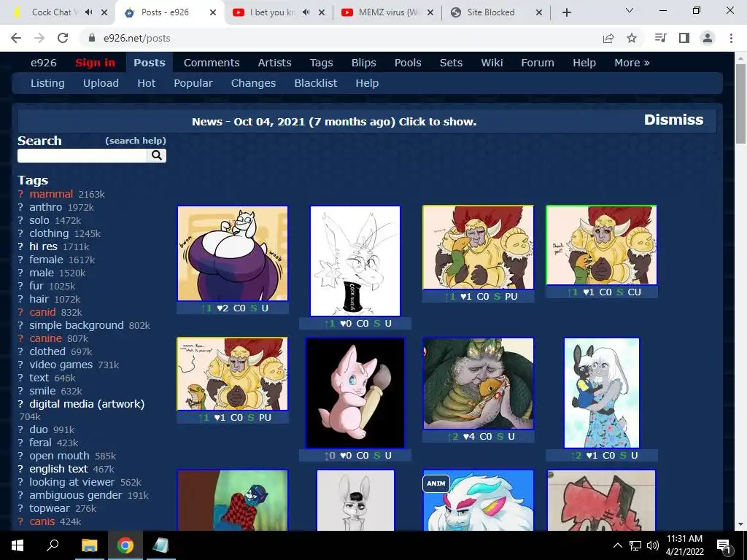This screenshot has height=560, width=747.
Task: Open the media controls icon
Action: pyautogui.click(x=660, y=38)
